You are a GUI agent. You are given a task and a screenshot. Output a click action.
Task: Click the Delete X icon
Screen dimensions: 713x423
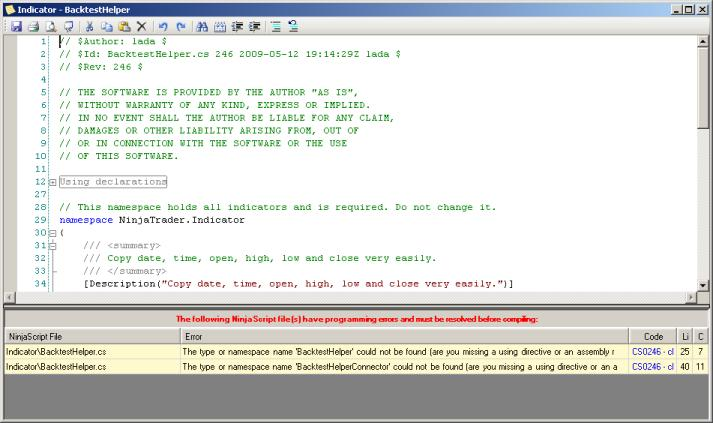coord(142,26)
